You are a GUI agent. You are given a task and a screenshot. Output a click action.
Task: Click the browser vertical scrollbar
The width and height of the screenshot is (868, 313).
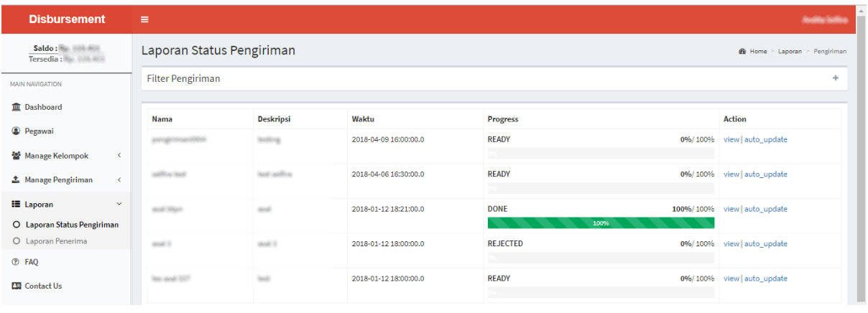click(x=862, y=154)
